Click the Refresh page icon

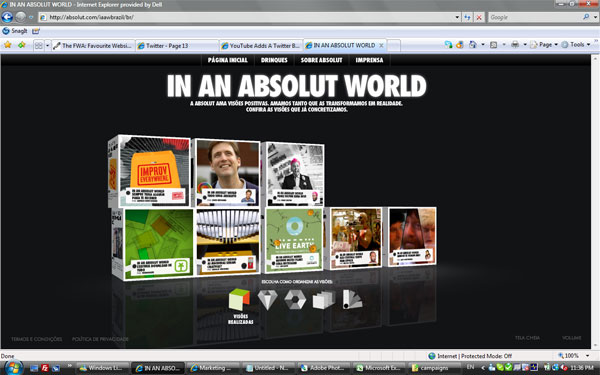(467, 17)
